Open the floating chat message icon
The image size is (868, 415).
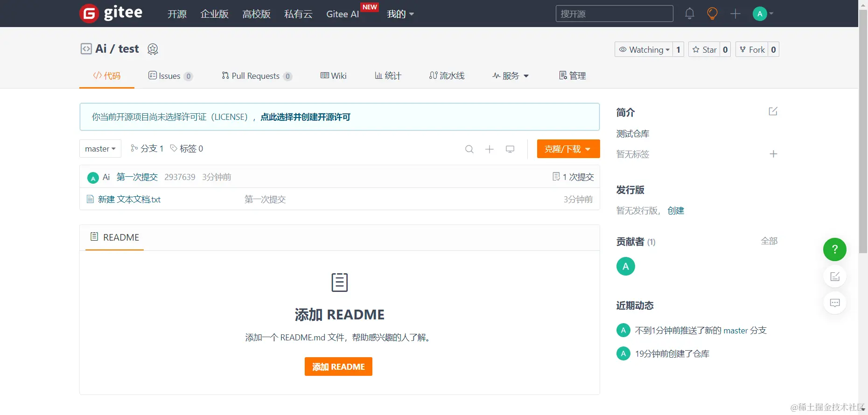click(x=835, y=303)
